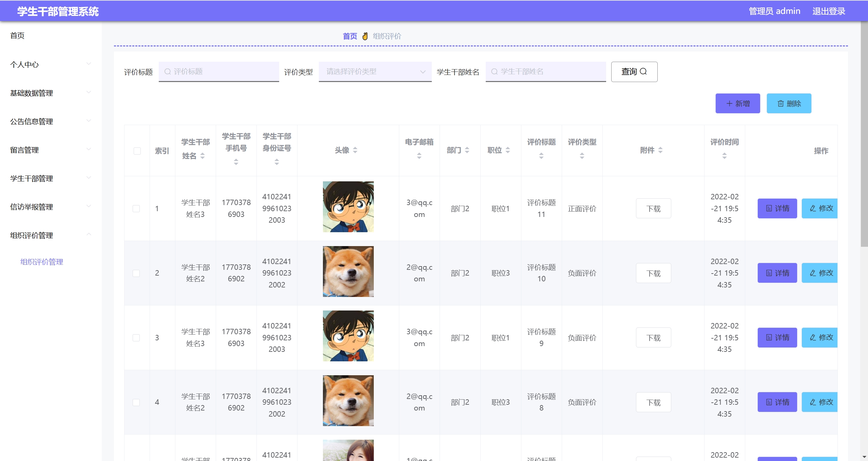Open 组织评价管理 submenu item
The height and width of the screenshot is (461, 868).
[42, 262]
